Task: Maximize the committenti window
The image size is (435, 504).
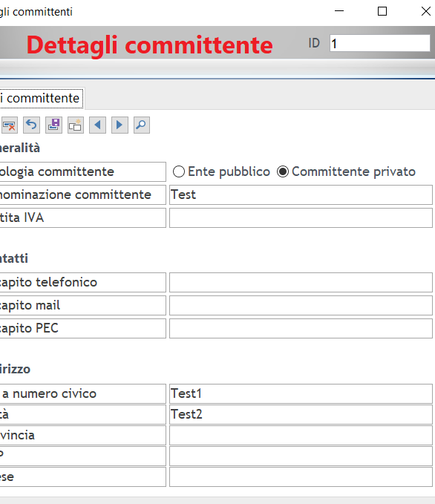Action: (x=382, y=11)
